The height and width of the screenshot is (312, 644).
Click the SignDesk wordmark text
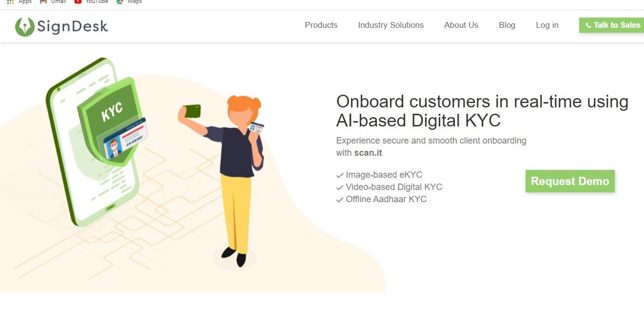click(73, 26)
